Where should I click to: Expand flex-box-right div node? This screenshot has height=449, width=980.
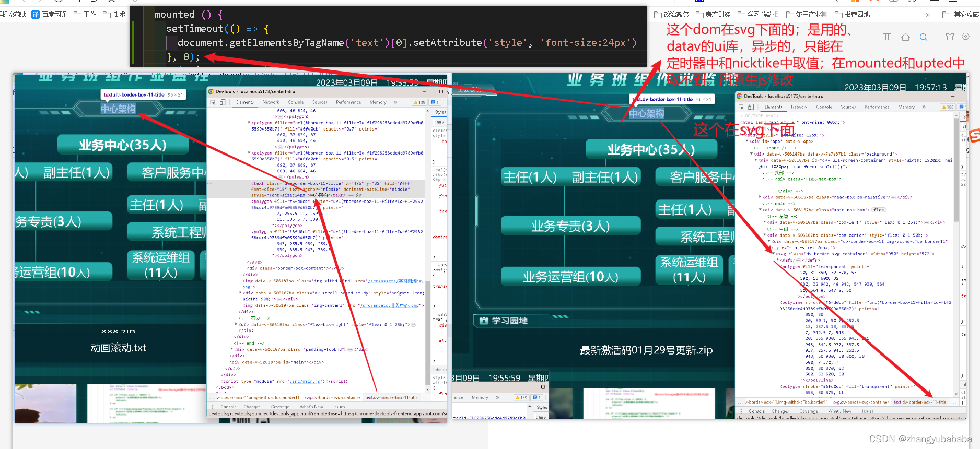[237, 324]
